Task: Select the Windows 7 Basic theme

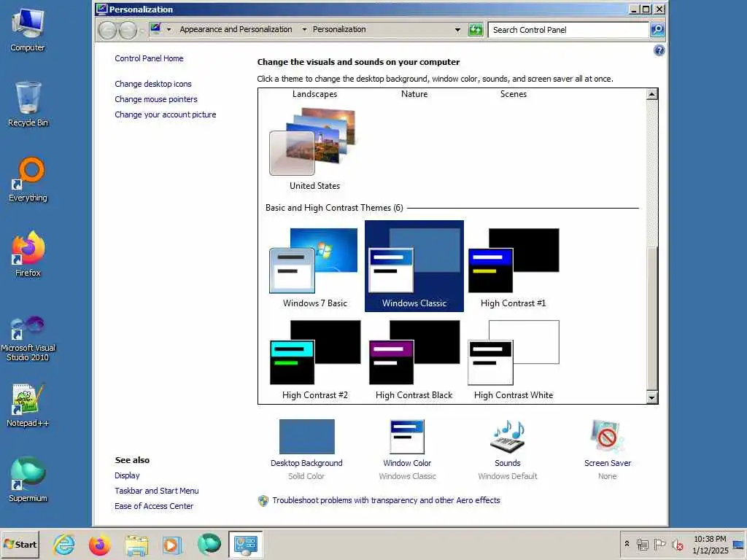Action: coord(315,267)
